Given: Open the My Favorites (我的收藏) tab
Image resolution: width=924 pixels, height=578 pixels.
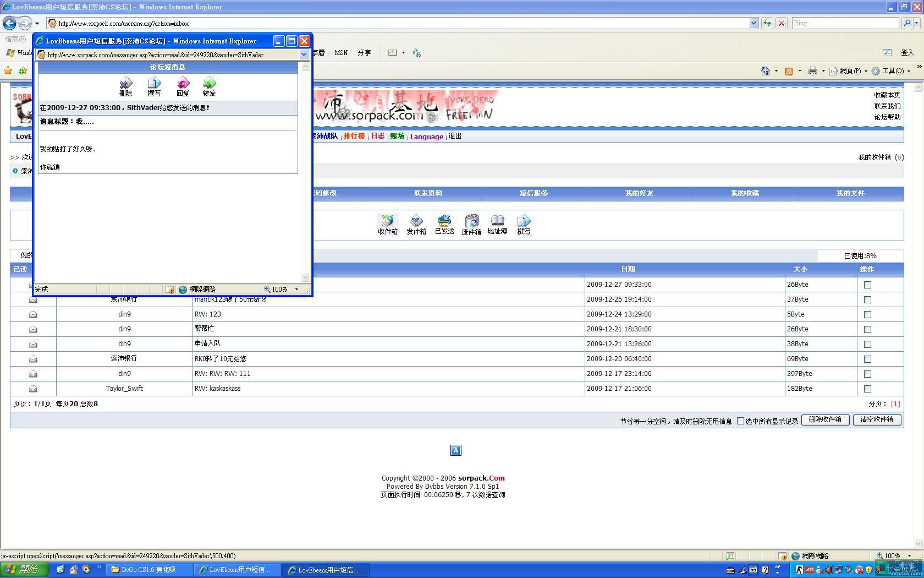Looking at the screenshot, I should point(745,193).
